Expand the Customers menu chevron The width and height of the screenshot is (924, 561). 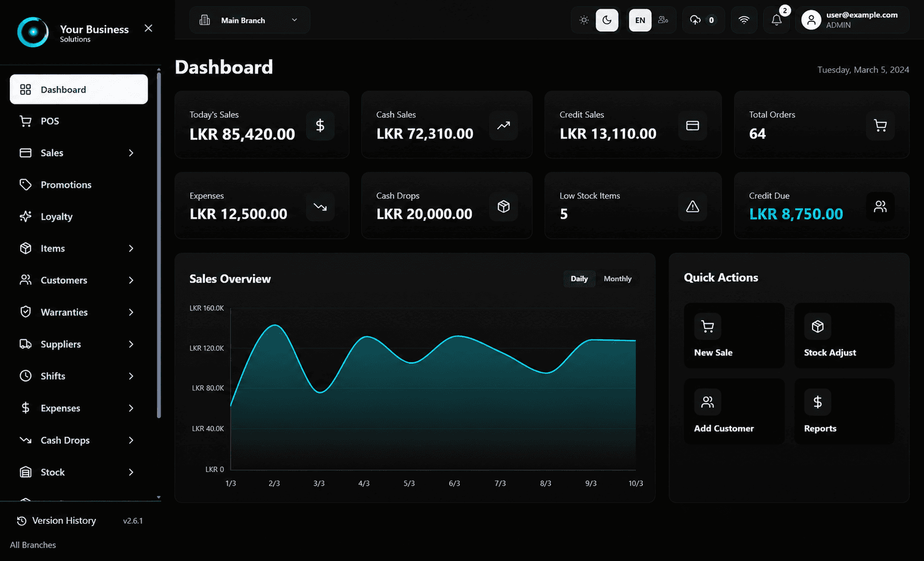[x=131, y=280]
